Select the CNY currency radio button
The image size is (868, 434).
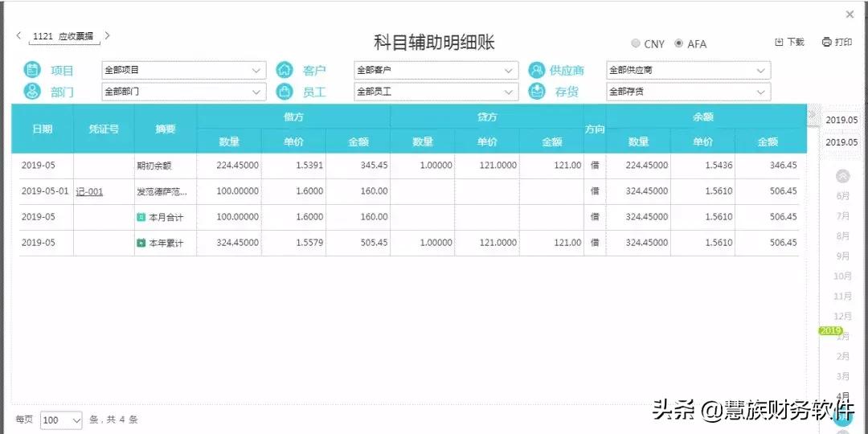pos(636,43)
